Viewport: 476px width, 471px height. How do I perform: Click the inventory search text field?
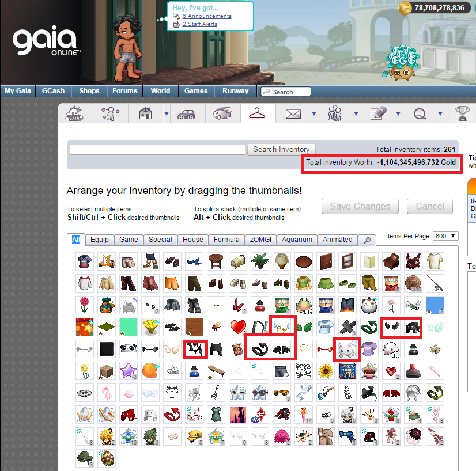(x=157, y=150)
